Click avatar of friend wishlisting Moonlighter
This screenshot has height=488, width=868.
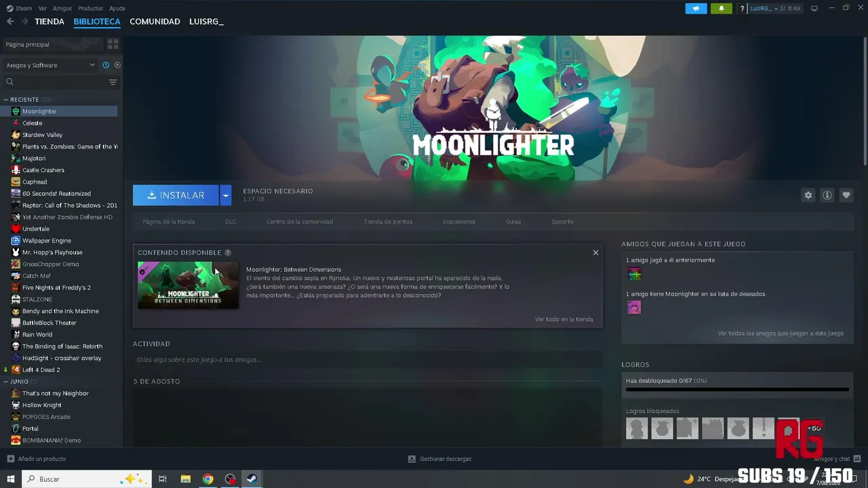point(634,308)
